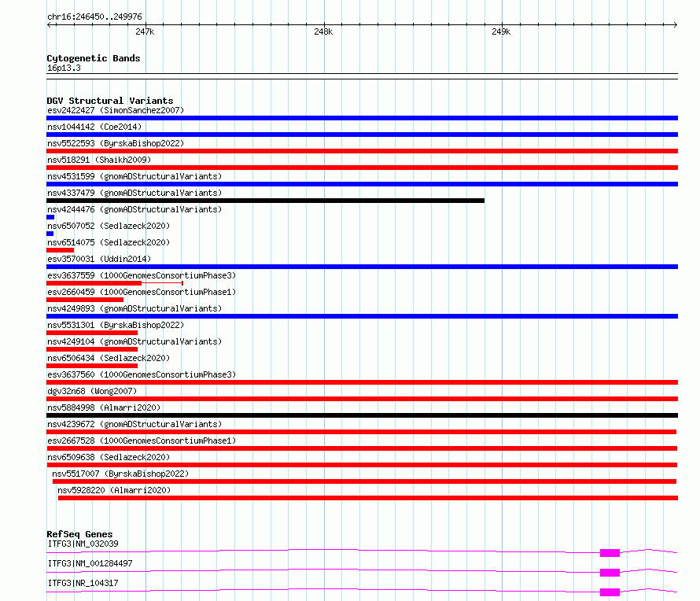Click the blue bar for nsv4249893
700x601 pixels.
coord(362,316)
